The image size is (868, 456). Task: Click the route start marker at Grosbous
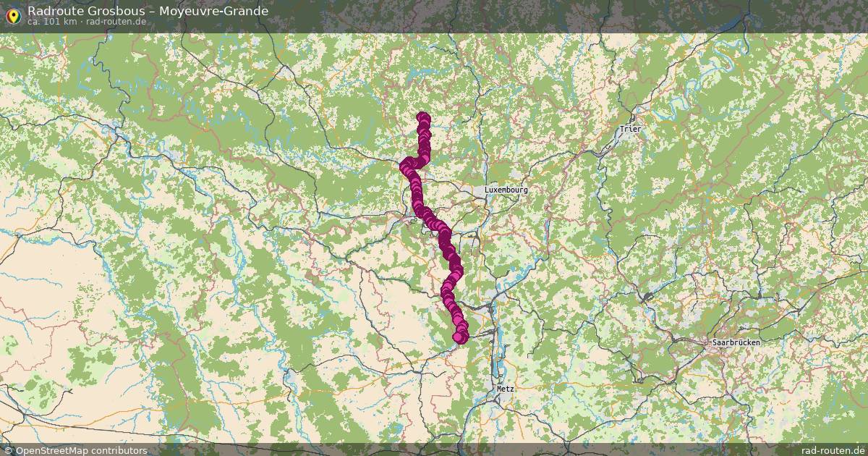(424, 118)
